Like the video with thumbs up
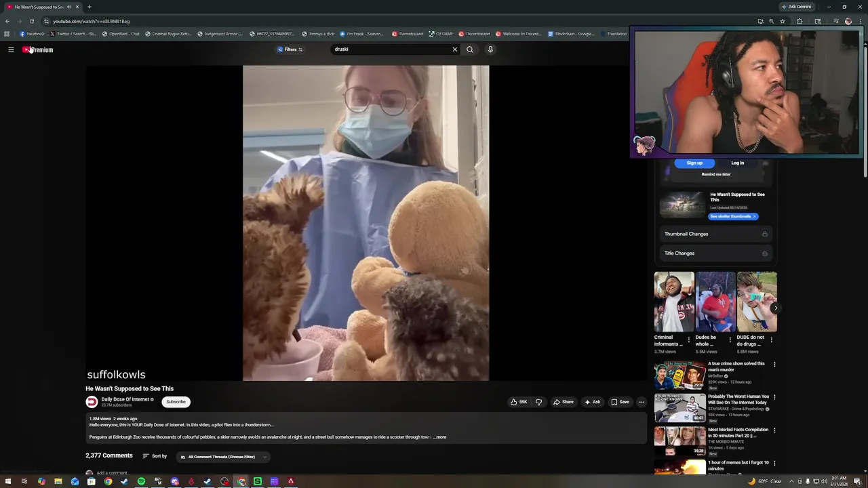This screenshot has width=868, height=488. click(519, 402)
